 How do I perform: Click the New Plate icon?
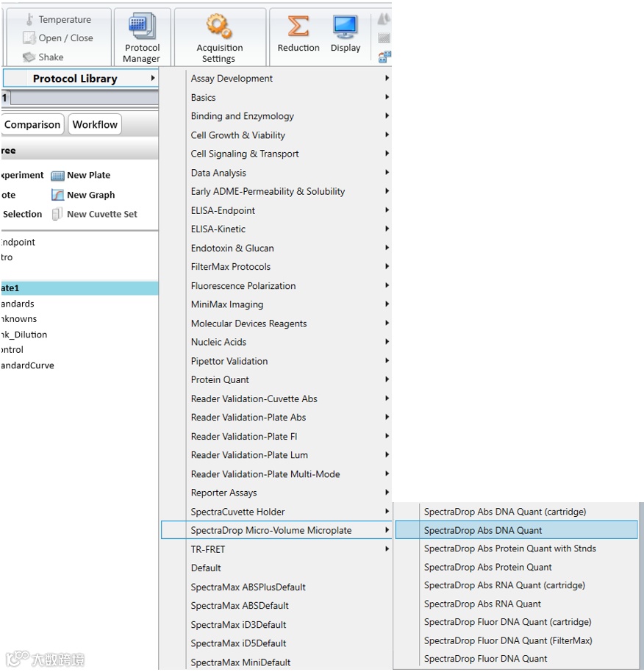pos(57,175)
